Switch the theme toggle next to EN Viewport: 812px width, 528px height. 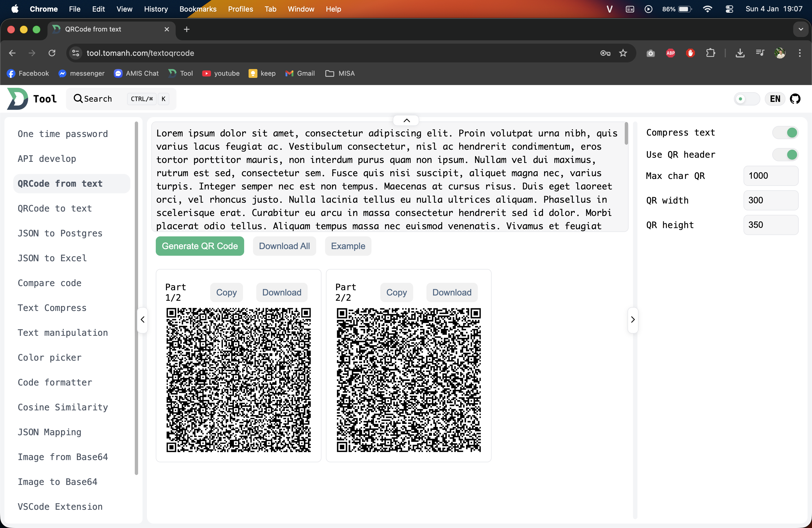pyautogui.click(x=747, y=99)
